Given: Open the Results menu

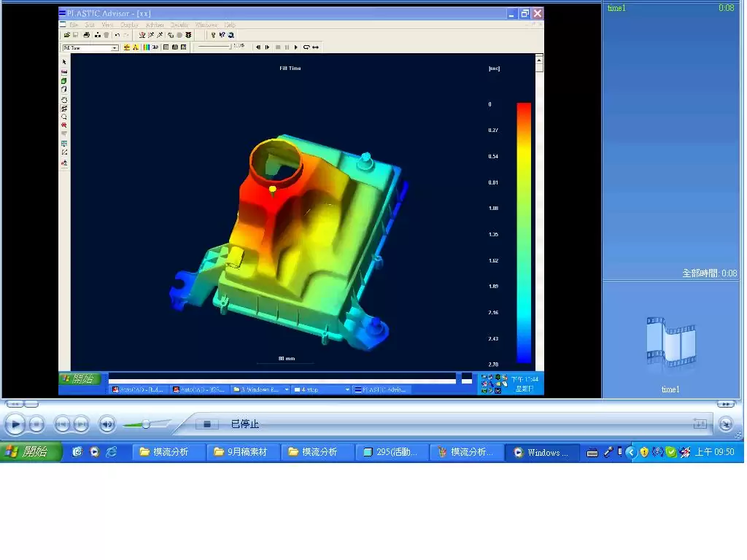Looking at the screenshot, I should pos(180,25).
